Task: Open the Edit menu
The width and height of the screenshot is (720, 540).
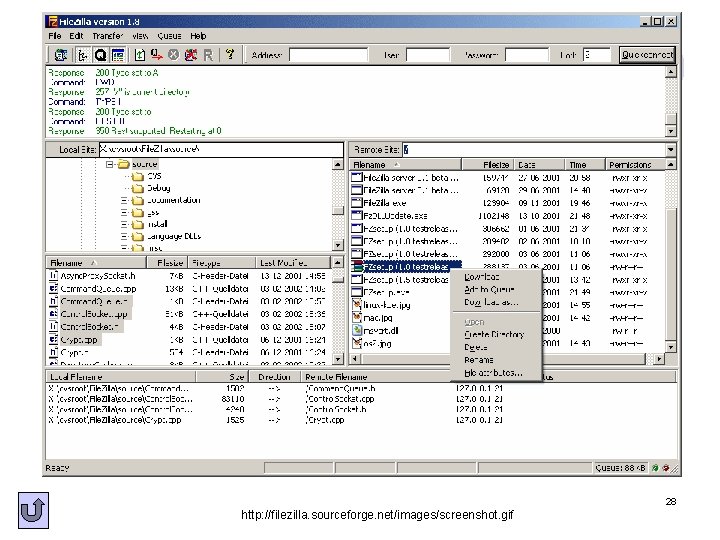Action: pyautogui.click(x=76, y=36)
